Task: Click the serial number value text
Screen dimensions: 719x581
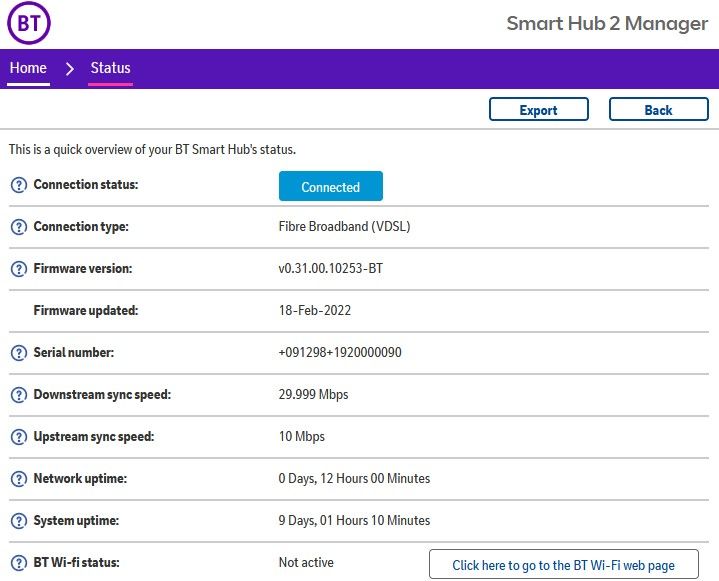Action: click(x=340, y=353)
